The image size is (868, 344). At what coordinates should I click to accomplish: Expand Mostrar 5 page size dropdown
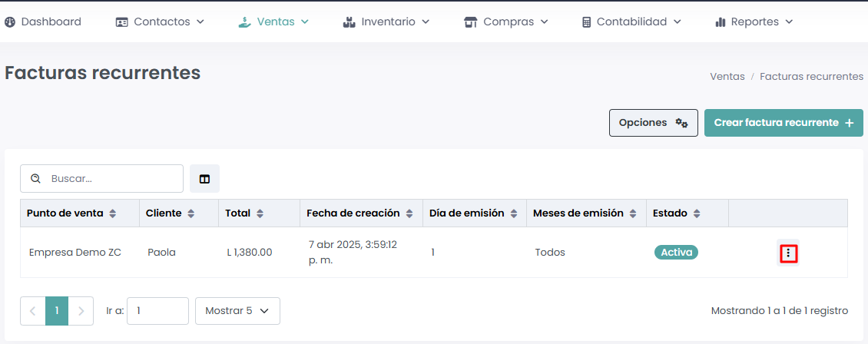(237, 311)
